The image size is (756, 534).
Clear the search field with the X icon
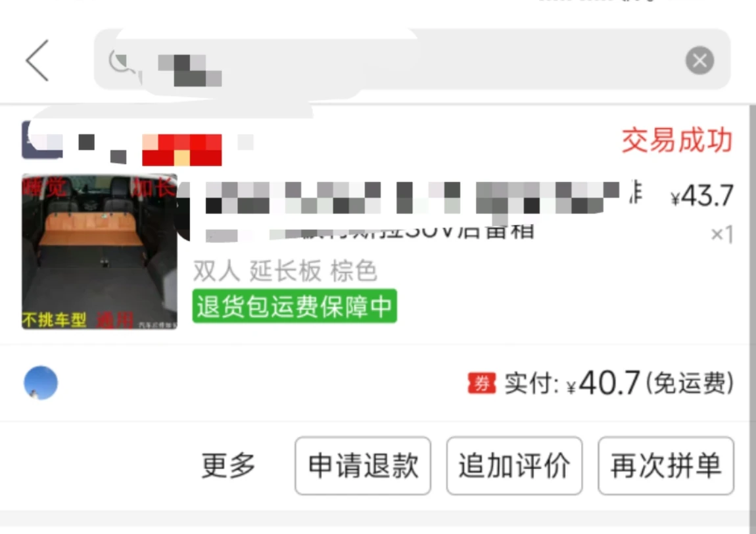(x=699, y=60)
